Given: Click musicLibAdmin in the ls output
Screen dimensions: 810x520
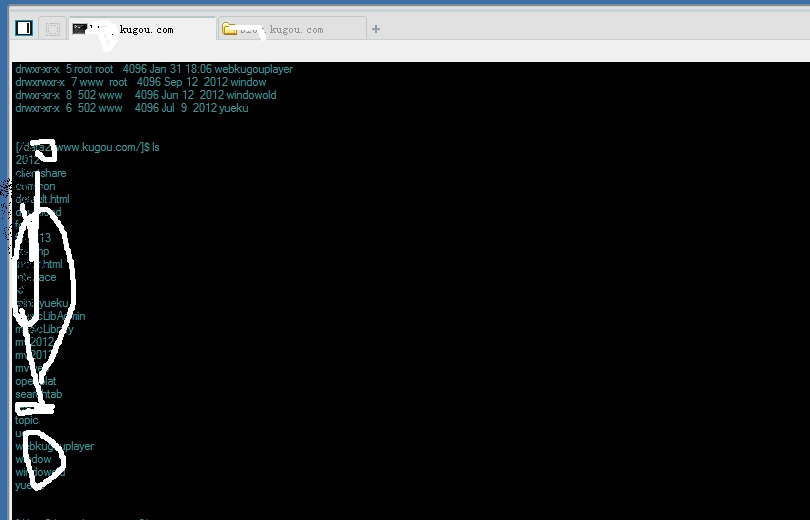Looking at the screenshot, I should tap(50, 316).
